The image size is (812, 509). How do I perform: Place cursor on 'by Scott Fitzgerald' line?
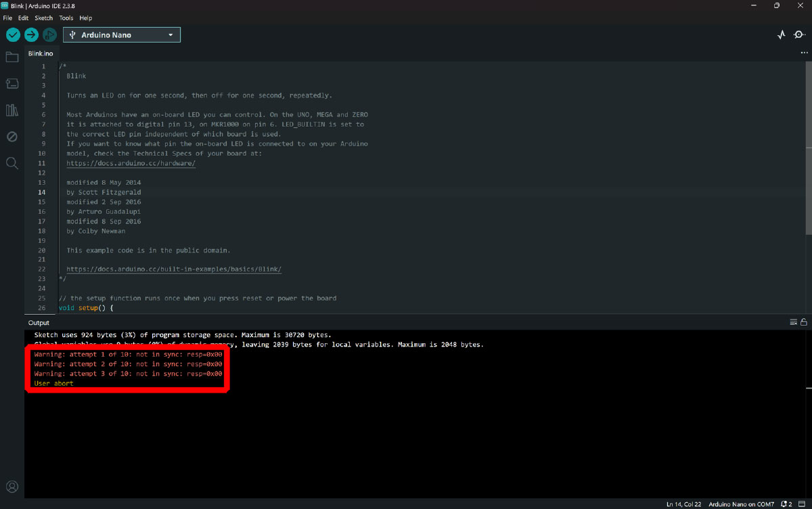(104, 192)
